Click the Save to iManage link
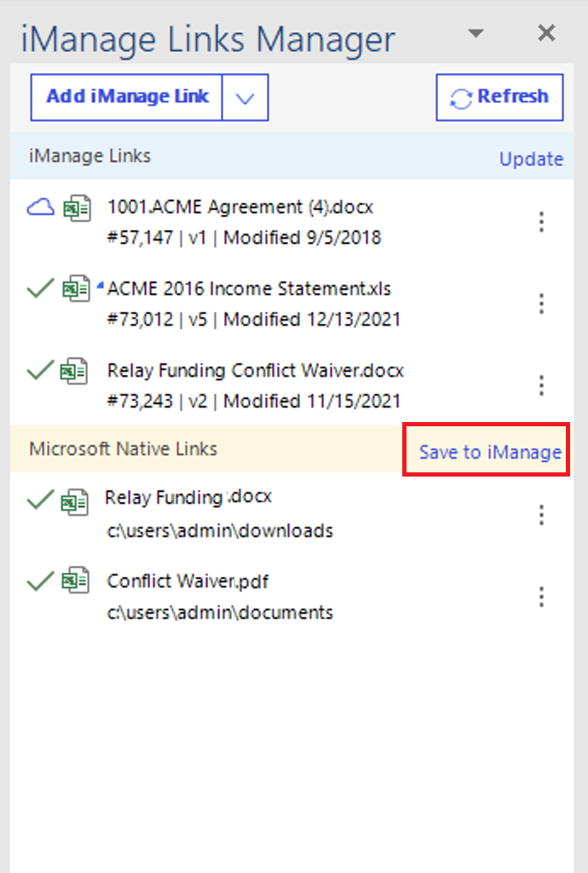The image size is (588, 873). 490,452
